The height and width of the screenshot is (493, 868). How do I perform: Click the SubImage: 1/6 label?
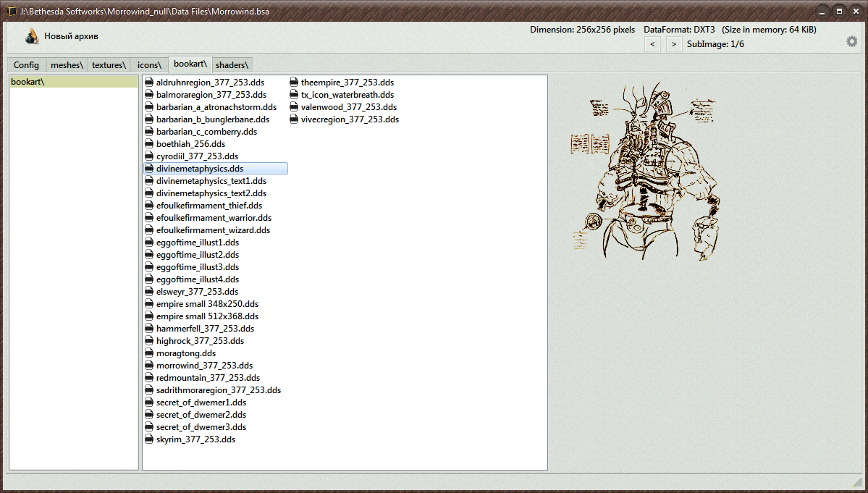coord(715,44)
